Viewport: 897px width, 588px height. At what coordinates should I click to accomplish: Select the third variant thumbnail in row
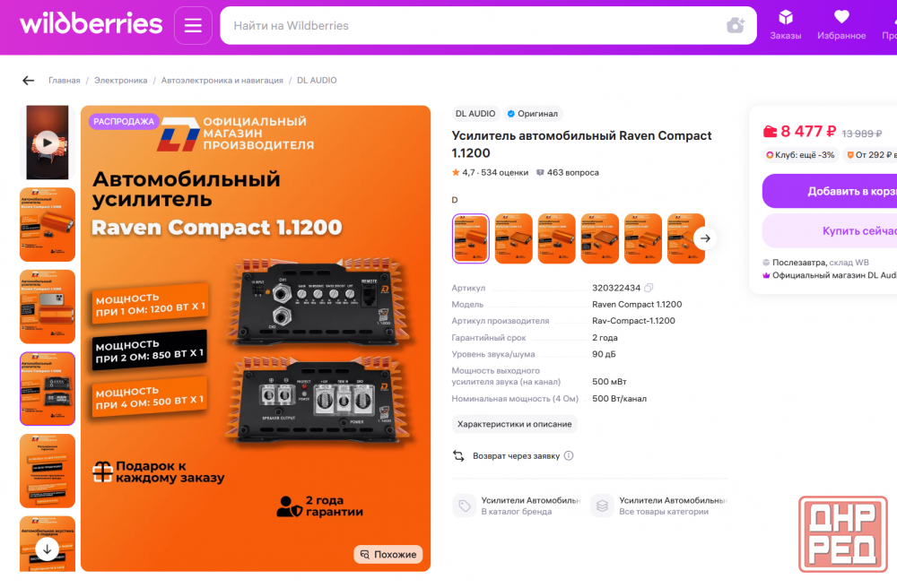[x=557, y=238]
